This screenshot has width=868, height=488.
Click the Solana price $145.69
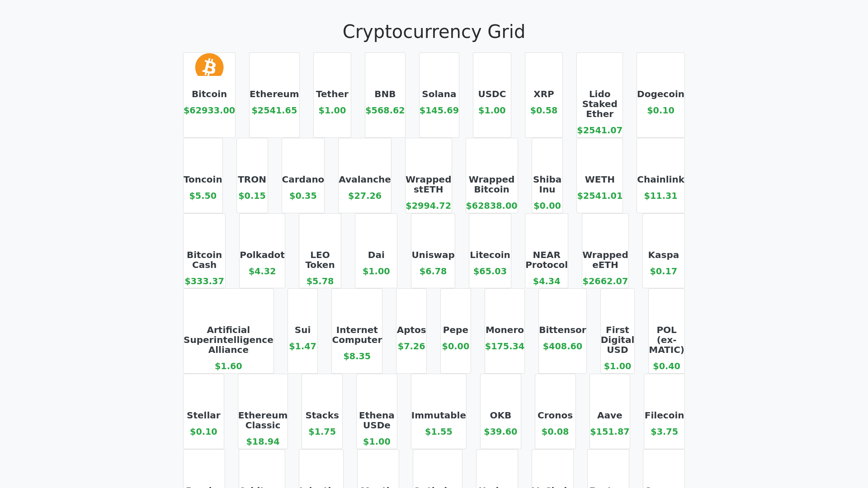coord(439,110)
